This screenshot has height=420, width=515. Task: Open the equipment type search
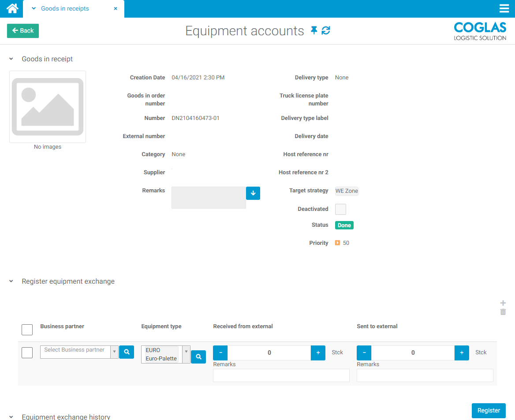(198, 356)
